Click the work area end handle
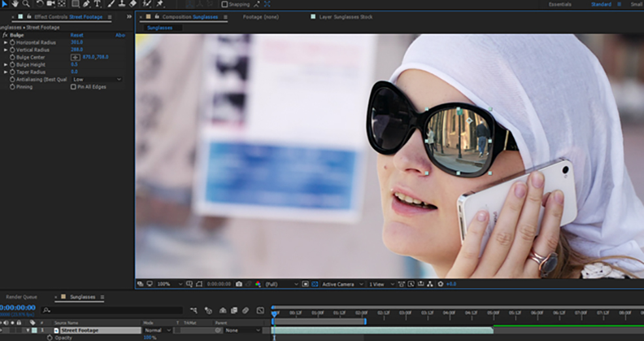Viewport: 644px width, 341px height. (365, 321)
